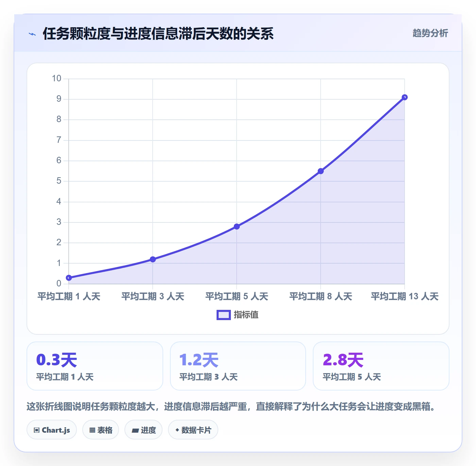Viewport: 476px width, 466px height.
Task: Click x-axis label 平均工期 1 人天 under the chart
Action: click(69, 296)
